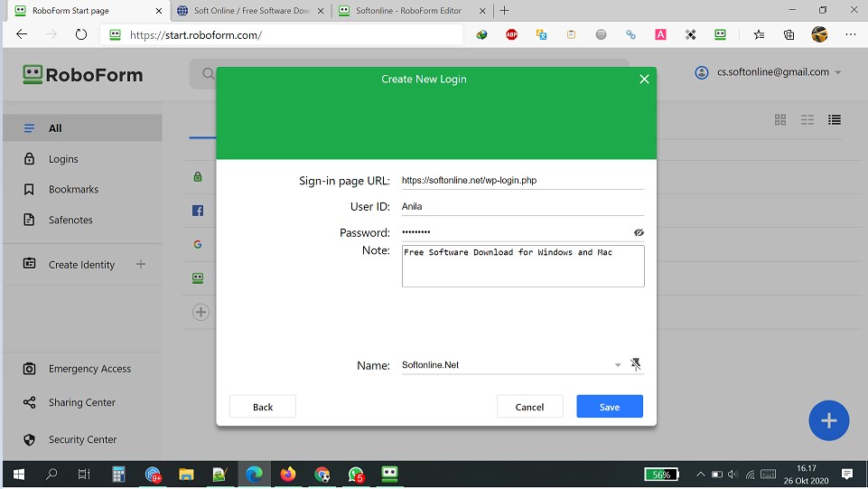Click inside the Note text area
This screenshot has height=489, width=868.
click(x=523, y=267)
